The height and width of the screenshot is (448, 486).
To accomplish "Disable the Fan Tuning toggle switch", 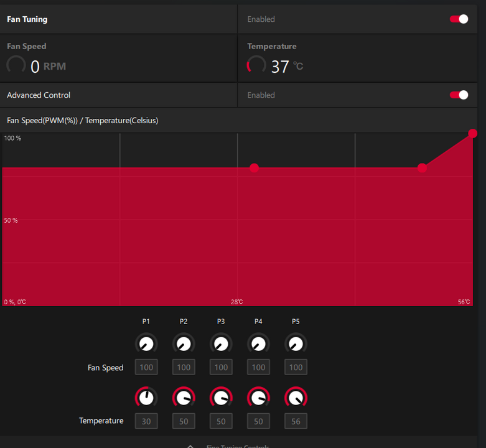I will (459, 19).
